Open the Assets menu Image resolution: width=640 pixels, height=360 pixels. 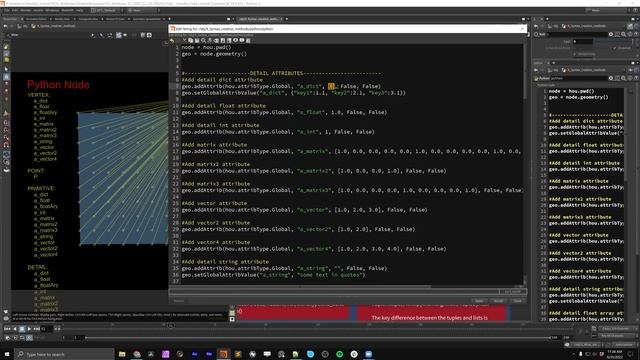tap(38, 10)
